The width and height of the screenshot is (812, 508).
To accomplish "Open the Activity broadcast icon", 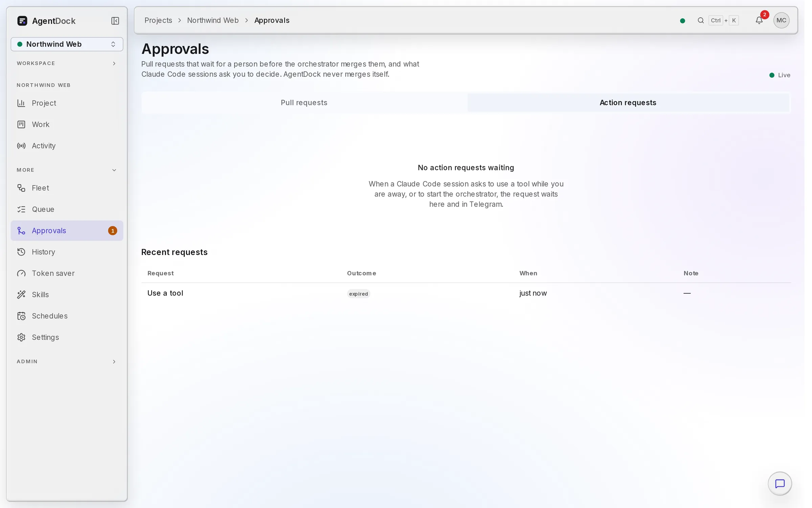I will click(x=21, y=146).
